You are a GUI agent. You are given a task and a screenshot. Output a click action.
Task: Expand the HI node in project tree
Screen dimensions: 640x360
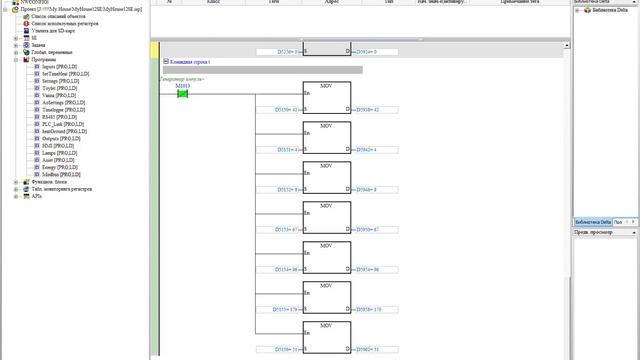[x=16, y=38]
